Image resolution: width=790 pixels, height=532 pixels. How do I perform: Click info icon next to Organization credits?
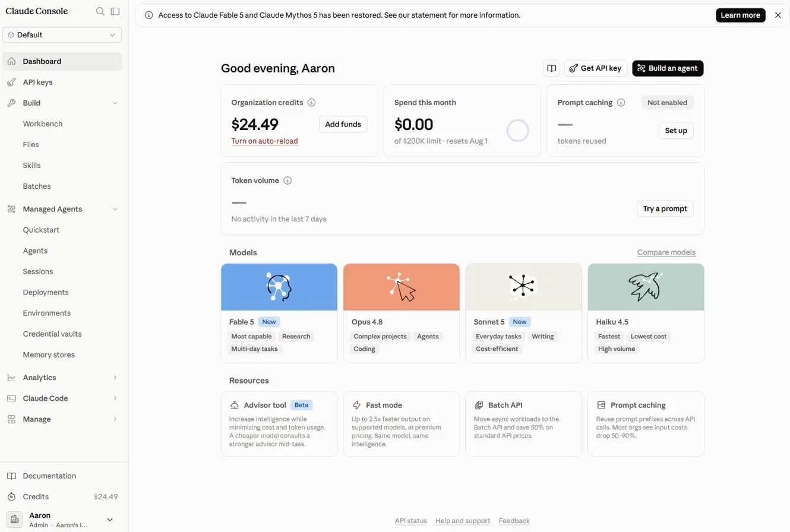coord(311,103)
